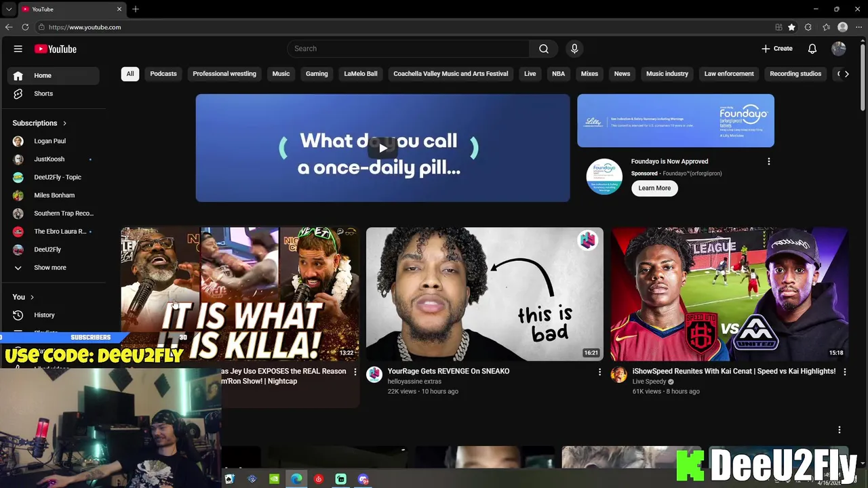Open a new browser tab

click(x=136, y=9)
